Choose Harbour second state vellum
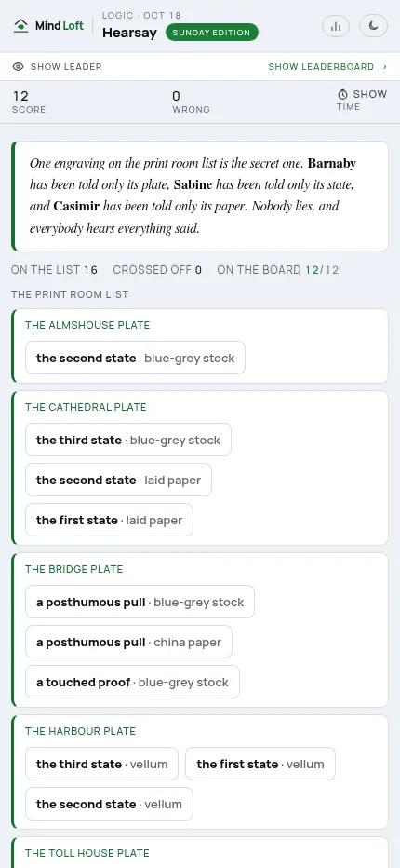 click(x=109, y=804)
